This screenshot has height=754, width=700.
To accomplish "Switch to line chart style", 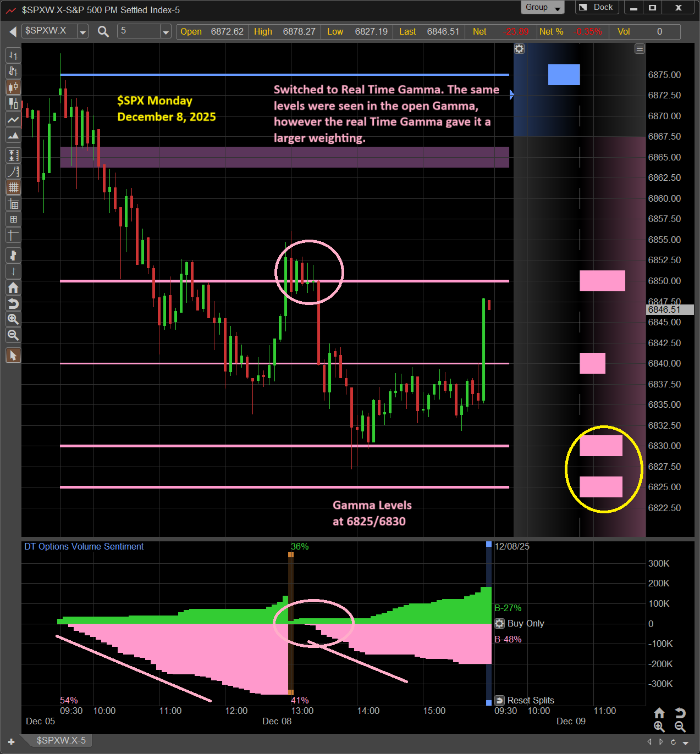I will point(13,119).
